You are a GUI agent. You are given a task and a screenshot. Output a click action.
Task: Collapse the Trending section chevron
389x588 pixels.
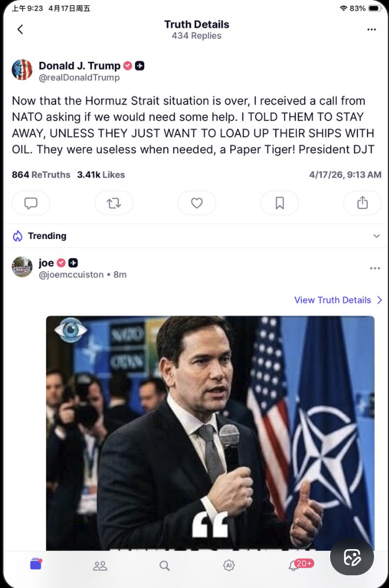[376, 236]
